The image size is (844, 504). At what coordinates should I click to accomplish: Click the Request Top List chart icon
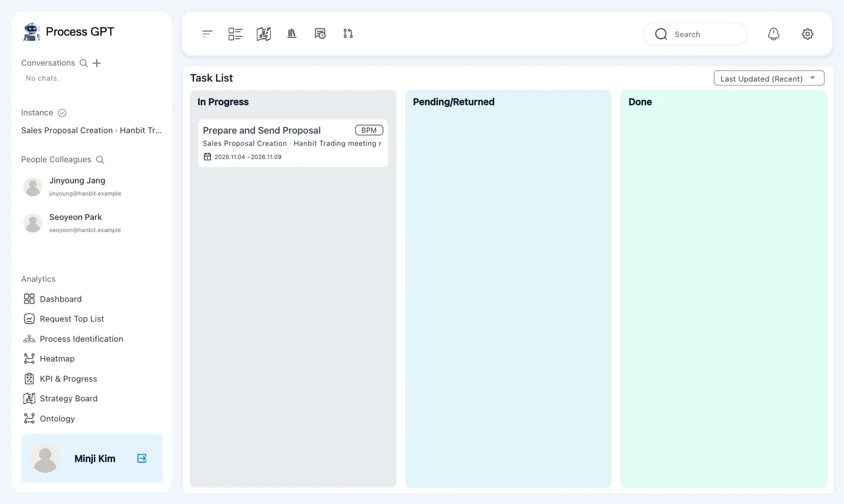[29, 319]
